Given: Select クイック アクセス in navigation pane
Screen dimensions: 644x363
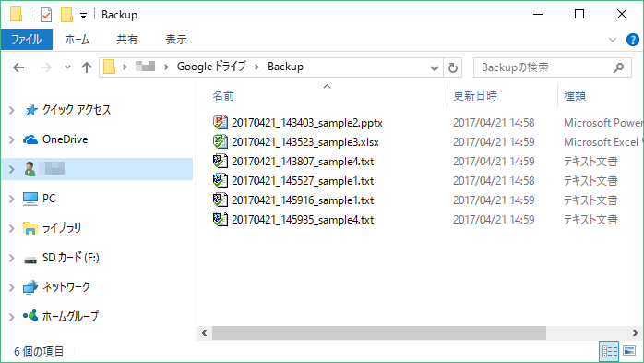Looking at the screenshot, I should (77, 110).
